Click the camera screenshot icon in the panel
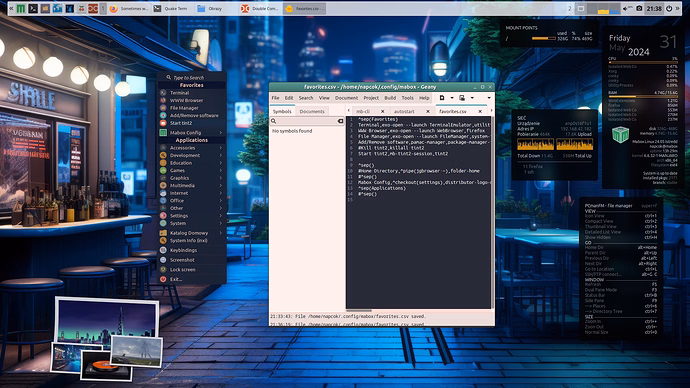Viewport: 690px width, 388px height. tap(639, 8)
